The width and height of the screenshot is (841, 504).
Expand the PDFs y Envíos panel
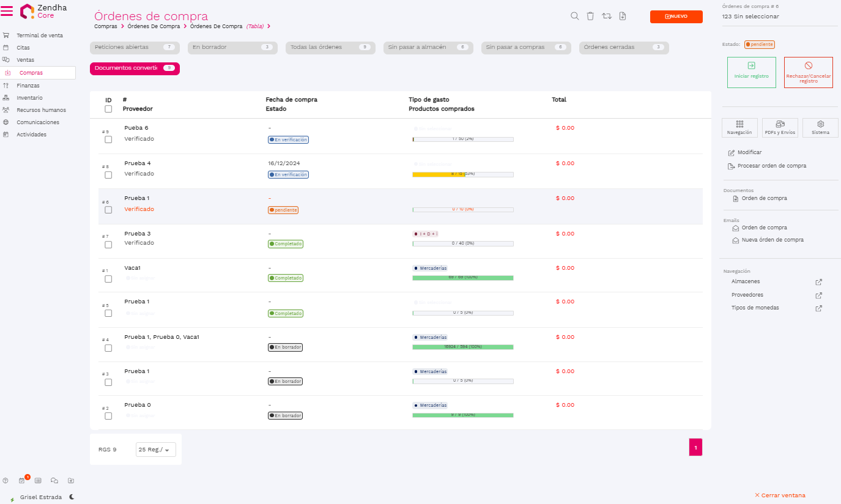(x=780, y=128)
